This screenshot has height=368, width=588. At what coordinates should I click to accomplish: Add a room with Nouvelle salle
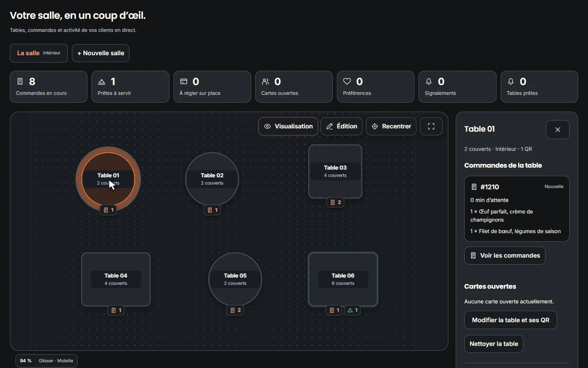tap(101, 53)
